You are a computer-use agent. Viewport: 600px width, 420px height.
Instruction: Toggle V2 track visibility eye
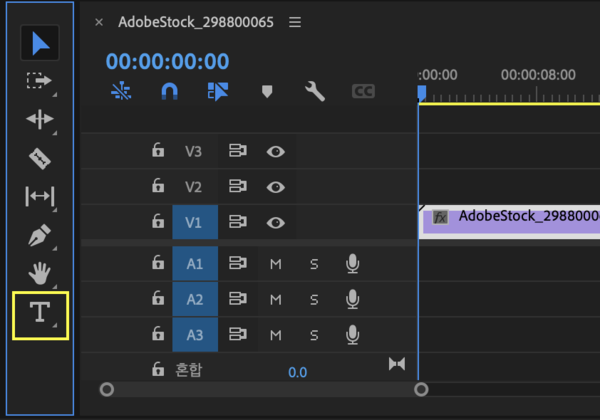275,187
